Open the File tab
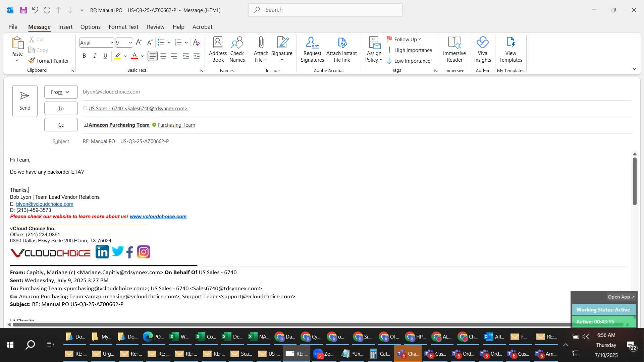 pos(13,27)
